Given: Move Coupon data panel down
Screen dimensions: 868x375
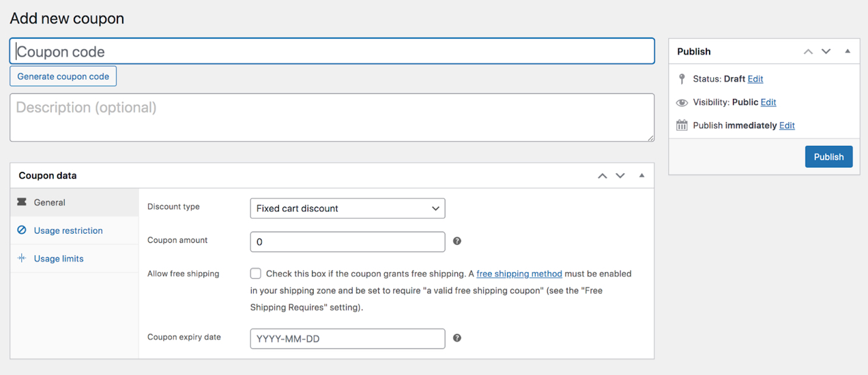Looking at the screenshot, I should click(x=620, y=176).
